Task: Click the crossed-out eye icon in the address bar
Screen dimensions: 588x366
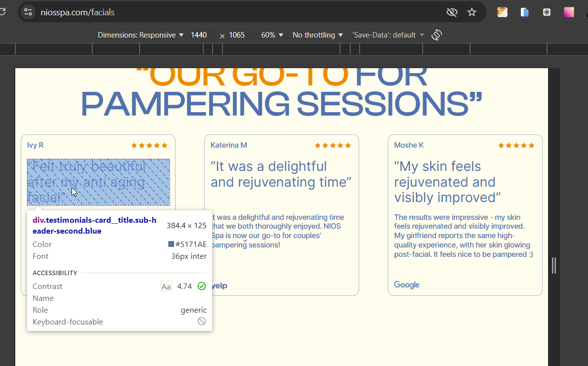Action: tap(452, 12)
